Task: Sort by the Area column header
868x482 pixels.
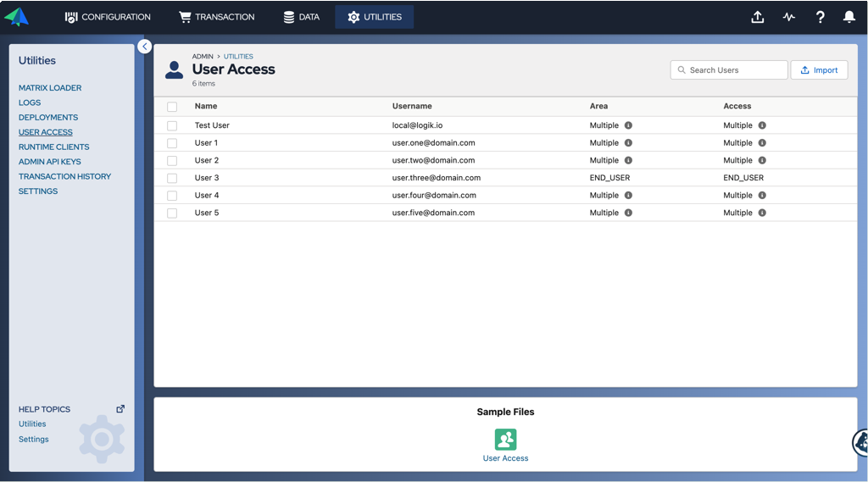Action: click(x=598, y=106)
